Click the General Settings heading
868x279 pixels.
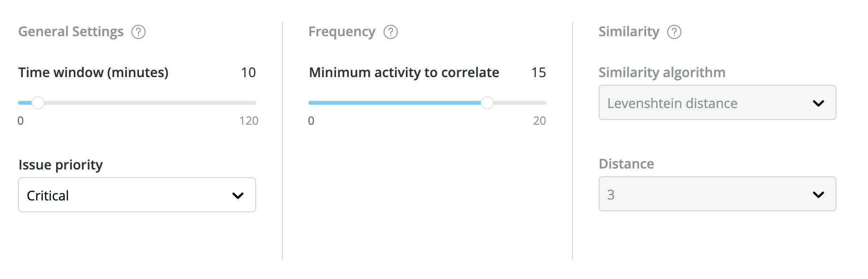pyautogui.click(x=71, y=32)
